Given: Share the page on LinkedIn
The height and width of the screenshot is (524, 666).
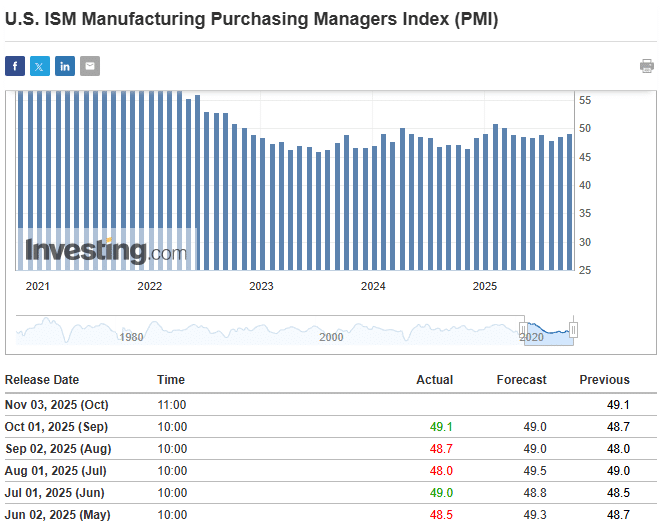Looking at the screenshot, I should tap(65, 66).
